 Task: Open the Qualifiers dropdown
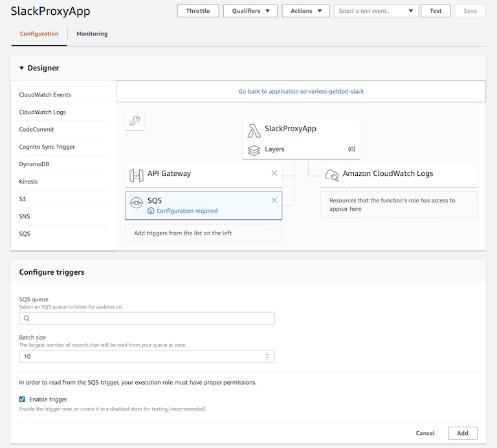click(x=250, y=11)
